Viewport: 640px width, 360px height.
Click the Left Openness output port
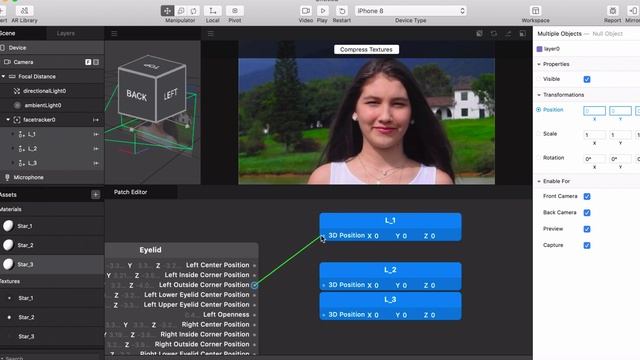coord(254,315)
